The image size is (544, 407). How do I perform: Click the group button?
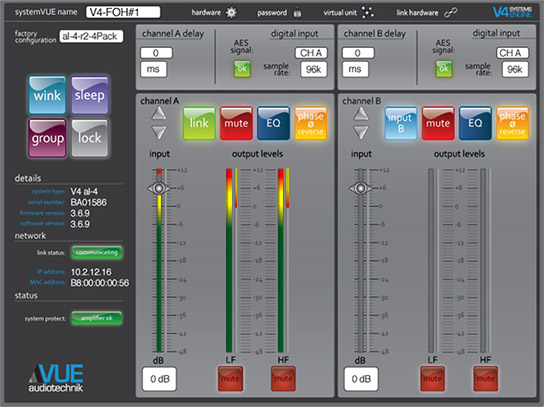(x=48, y=138)
